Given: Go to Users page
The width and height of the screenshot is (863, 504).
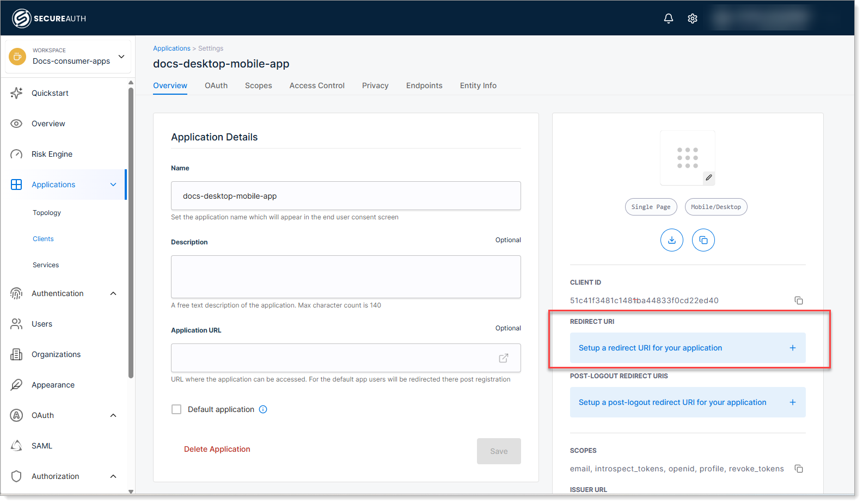Looking at the screenshot, I should click(x=42, y=324).
